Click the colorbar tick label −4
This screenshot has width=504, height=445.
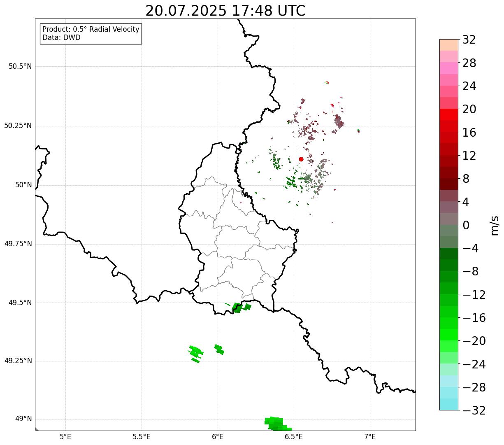[x=470, y=248]
